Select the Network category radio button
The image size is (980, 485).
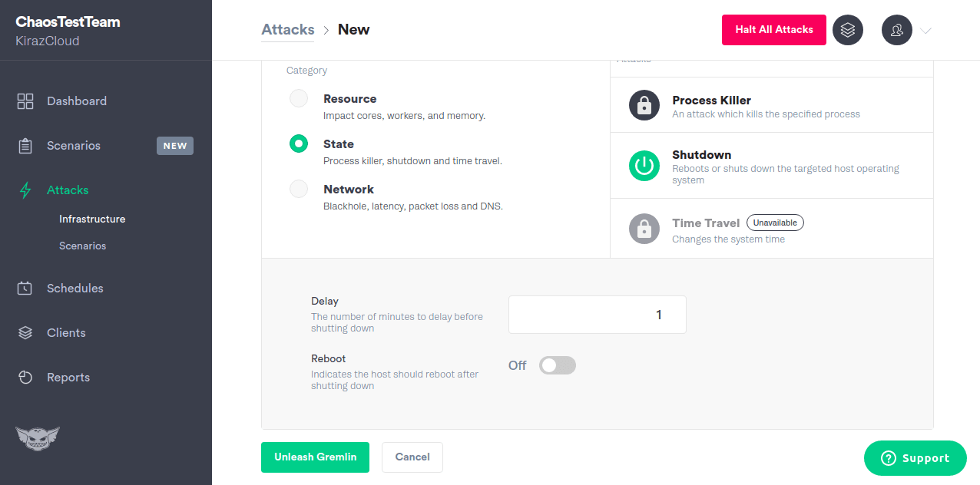point(299,189)
